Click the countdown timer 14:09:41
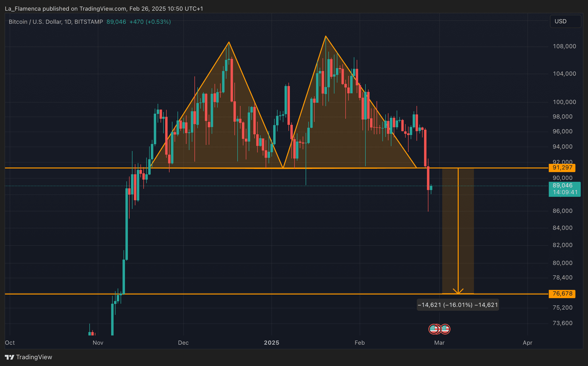 tap(565, 192)
